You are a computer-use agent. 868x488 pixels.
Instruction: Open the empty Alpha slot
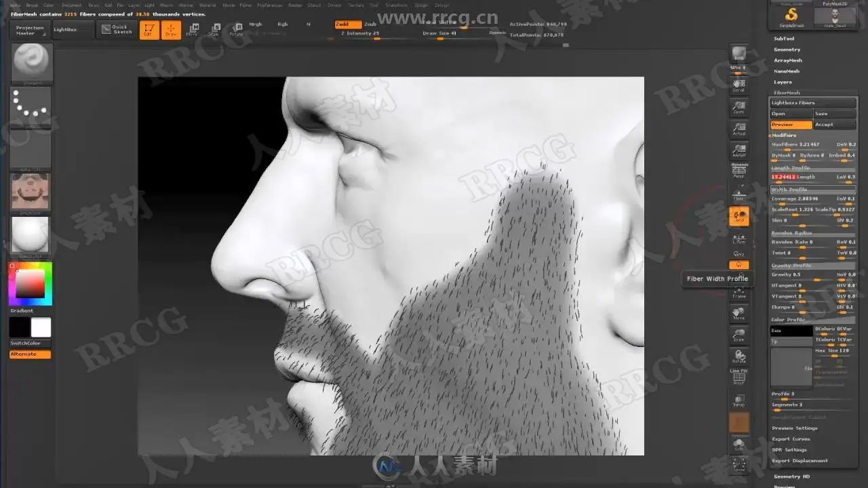pos(32,150)
